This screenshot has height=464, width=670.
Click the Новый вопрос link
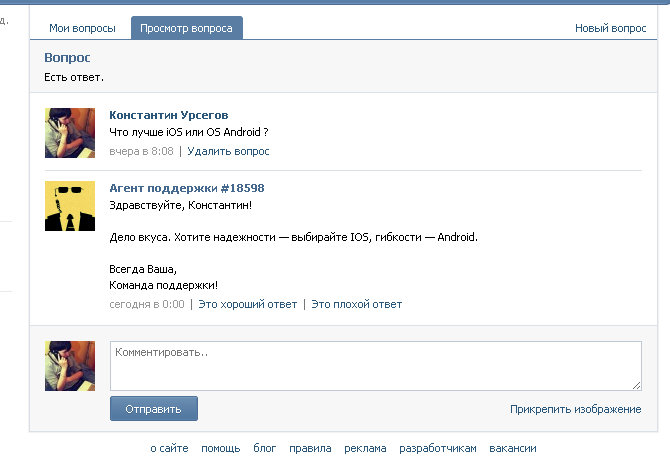(610, 29)
